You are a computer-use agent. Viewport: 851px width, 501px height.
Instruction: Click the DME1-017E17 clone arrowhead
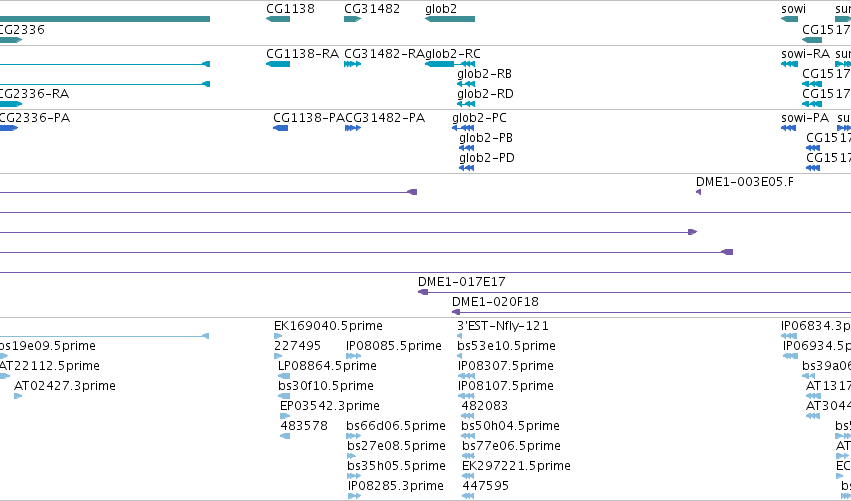pyautogui.click(x=423, y=292)
